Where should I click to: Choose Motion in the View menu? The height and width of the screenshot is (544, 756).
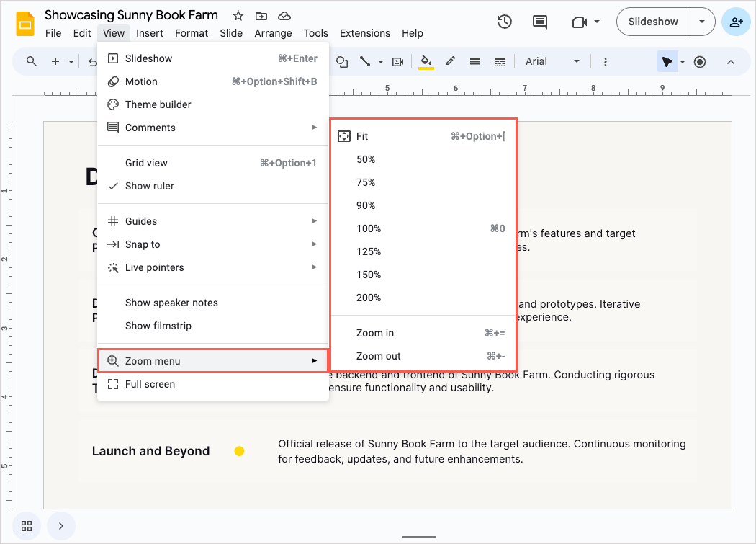pyautogui.click(x=213, y=81)
